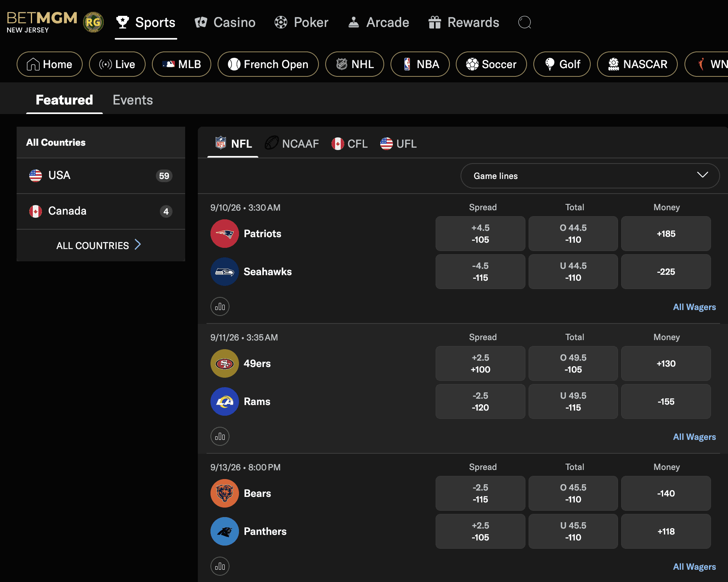Bet Patriots moneyline +185
Image resolution: width=728 pixels, height=582 pixels.
click(666, 234)
